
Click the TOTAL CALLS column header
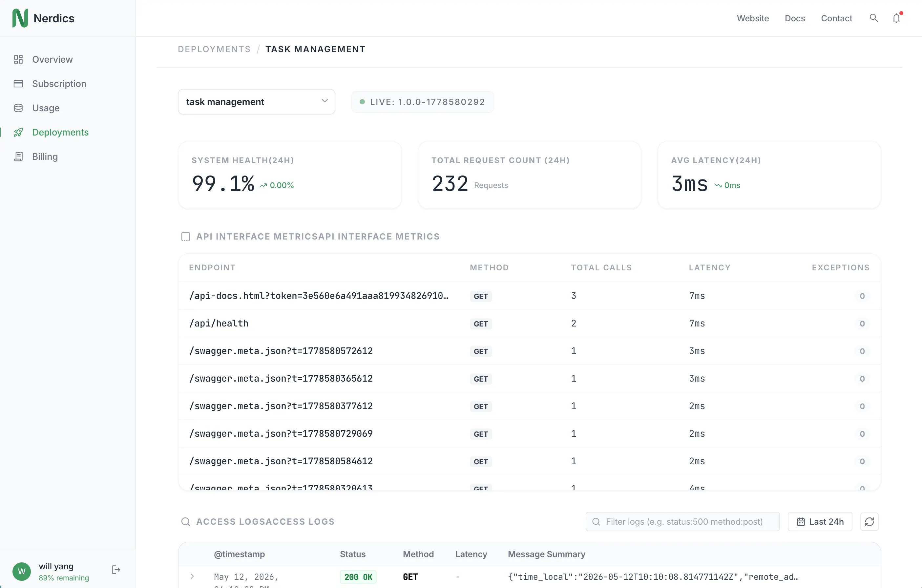[601, 268]
